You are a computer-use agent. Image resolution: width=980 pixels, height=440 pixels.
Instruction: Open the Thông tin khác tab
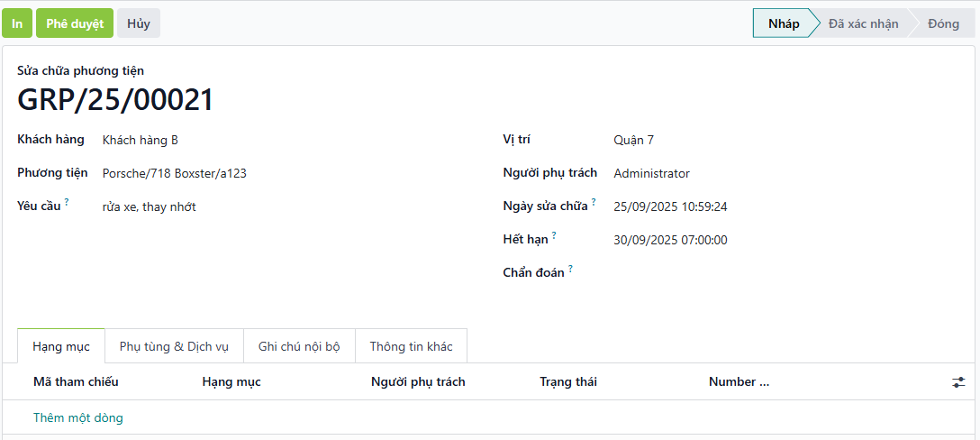pos(411,346)
